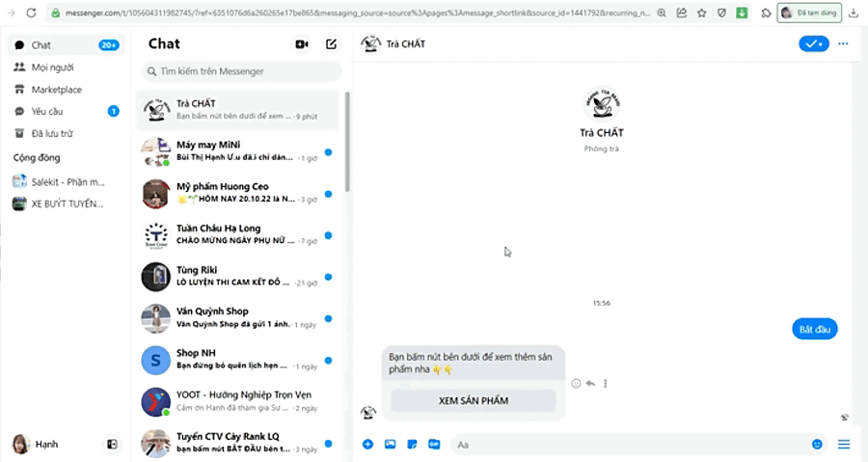The height and width of the screenshot is (462, 868).
Task: Open the shield extension icon
Action: pyautogui.click(x=721, y=13)
